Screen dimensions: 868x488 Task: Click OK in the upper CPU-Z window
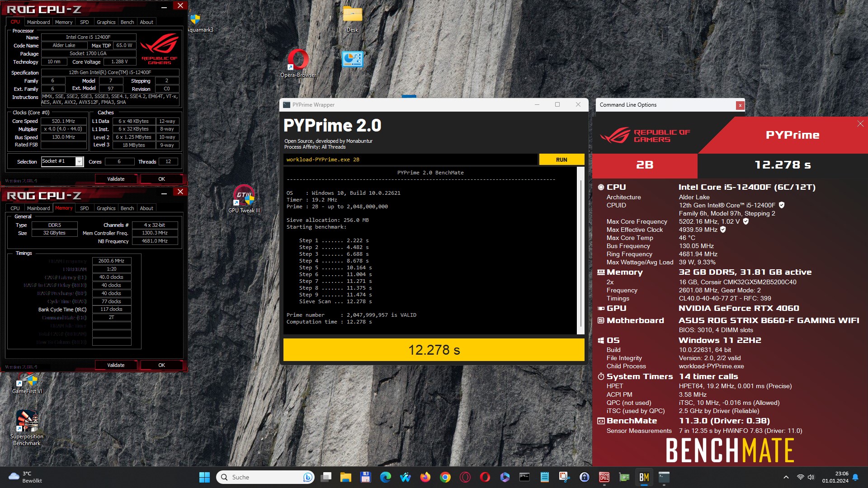pyautogui.click(x=162, y=179)
